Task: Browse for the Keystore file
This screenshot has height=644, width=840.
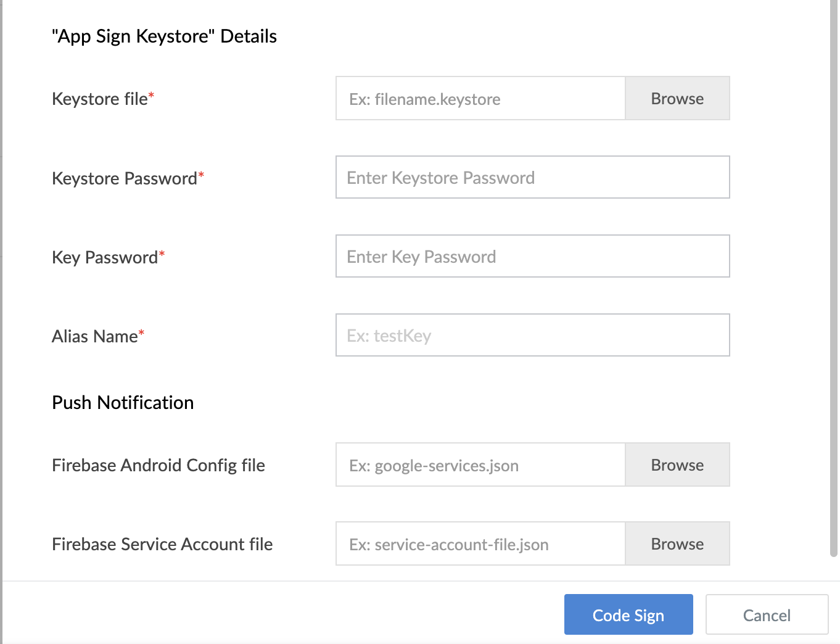Action: coord(677,99)
